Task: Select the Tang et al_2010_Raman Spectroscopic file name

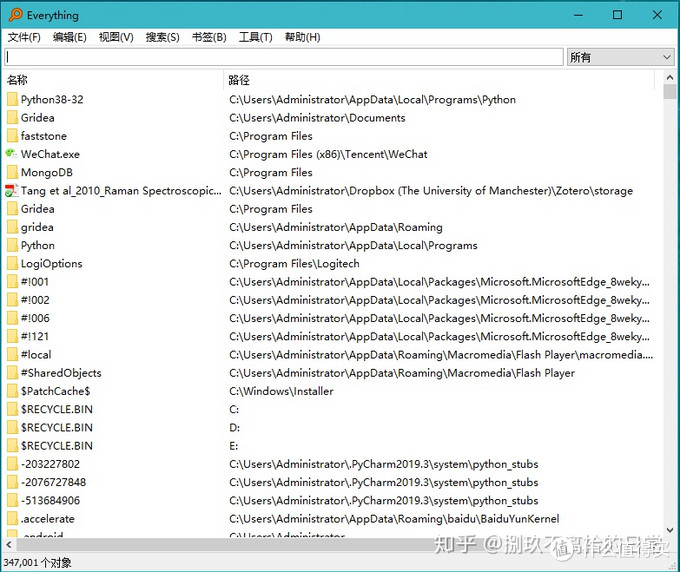Action: click(x=121, y=191)
